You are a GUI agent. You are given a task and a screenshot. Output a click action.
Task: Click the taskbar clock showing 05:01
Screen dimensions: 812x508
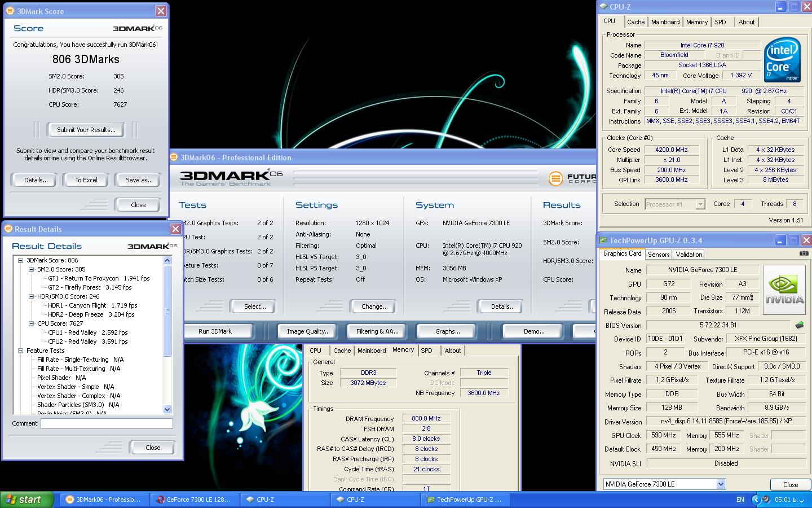coord(789,500)
